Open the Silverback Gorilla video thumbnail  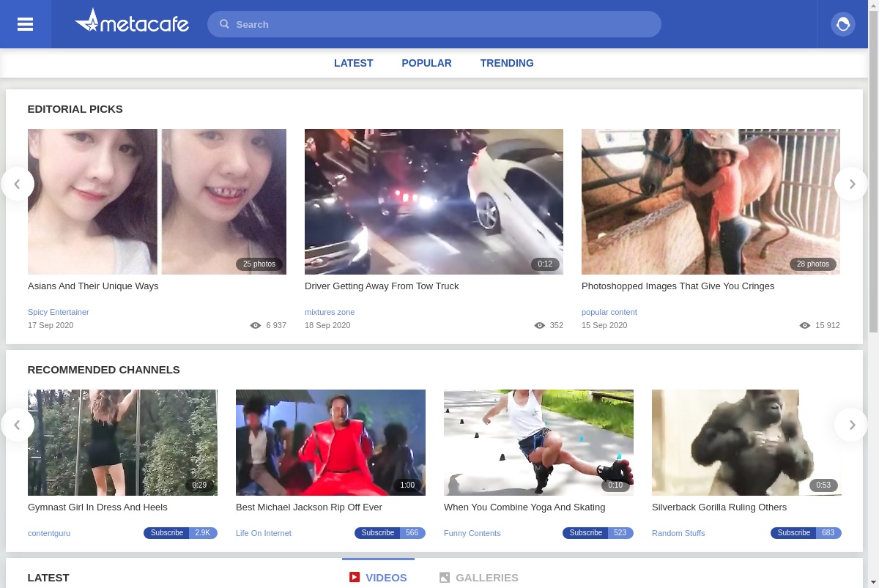(x=746, y=442)
